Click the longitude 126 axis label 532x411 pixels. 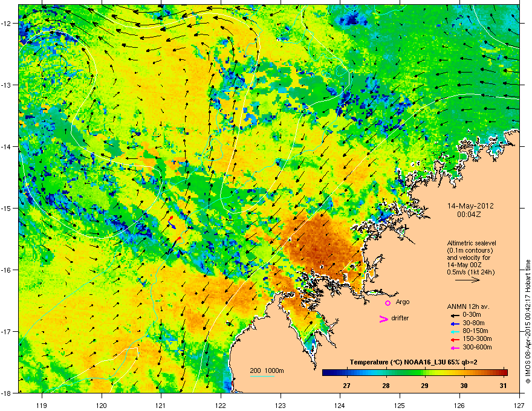(459, 405)
